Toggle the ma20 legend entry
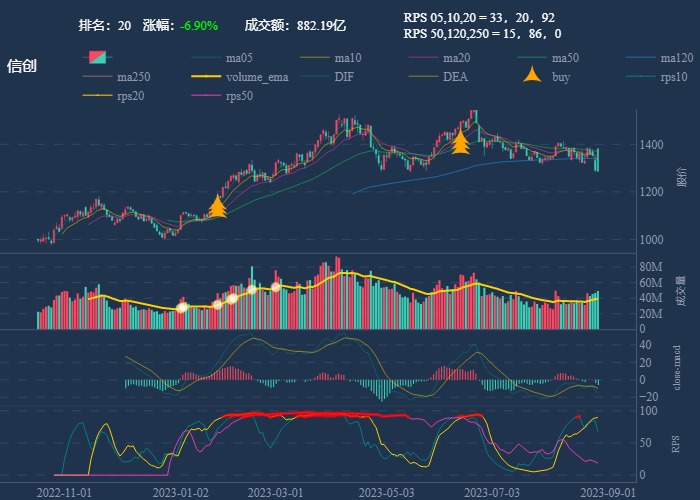 456,58
